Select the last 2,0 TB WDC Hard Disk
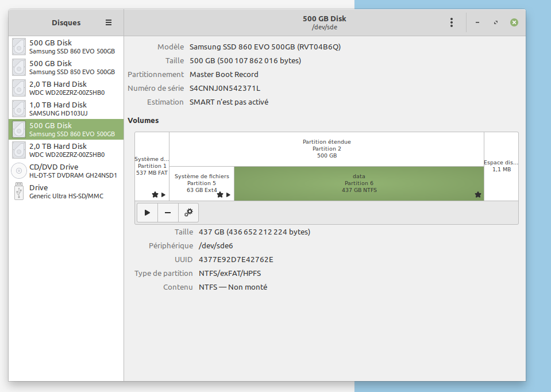 pyautogui.click(x=66, y=150)
